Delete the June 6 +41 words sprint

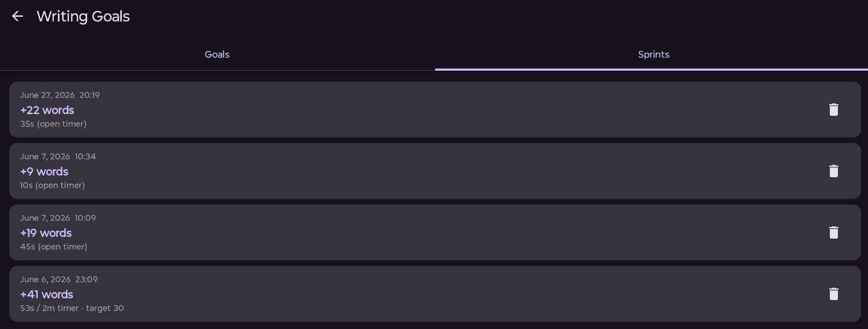[x=833, y=294]
